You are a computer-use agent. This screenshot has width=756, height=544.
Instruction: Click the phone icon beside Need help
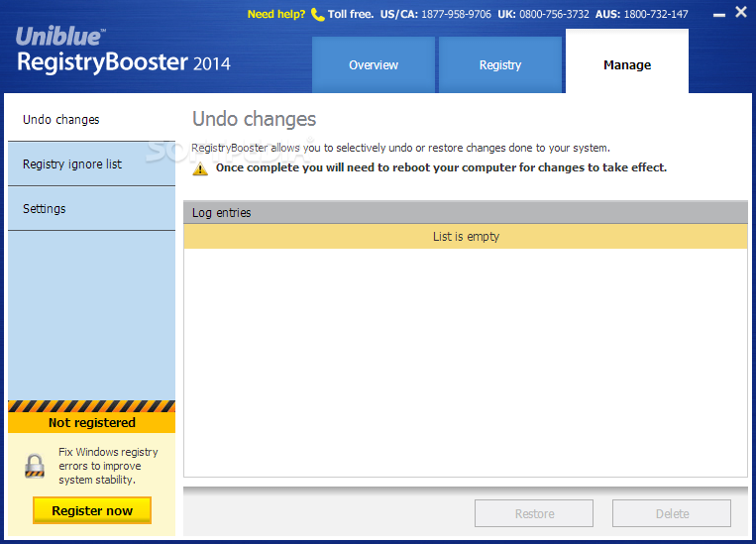coord(317,15)
